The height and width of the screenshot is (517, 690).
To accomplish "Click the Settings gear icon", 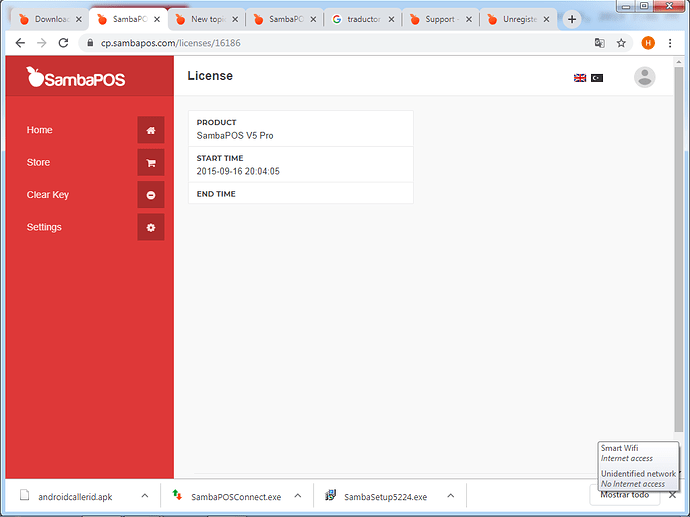I will point(150,227).
